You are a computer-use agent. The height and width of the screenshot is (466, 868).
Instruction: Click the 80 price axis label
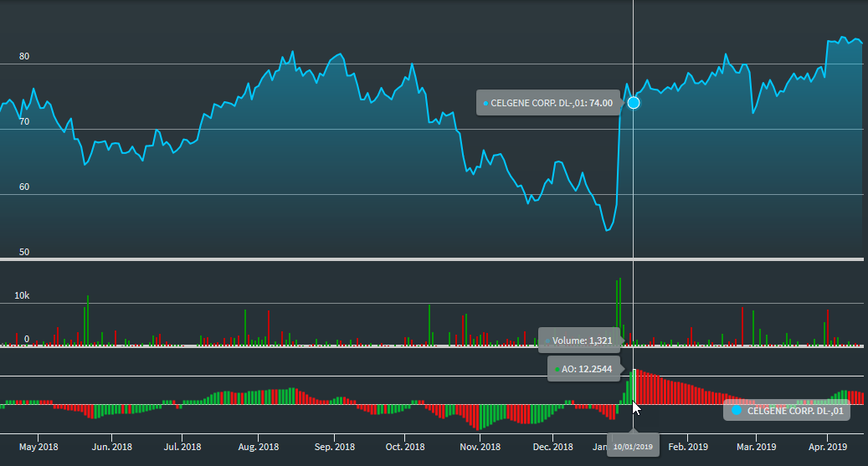pyautogui.click(x=24, y=57)
